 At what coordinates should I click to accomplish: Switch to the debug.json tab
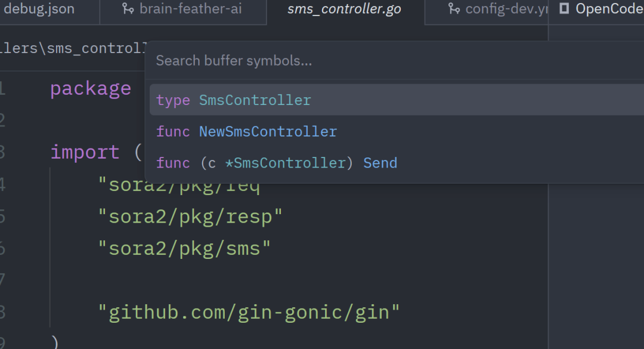(x=39, y=8)
